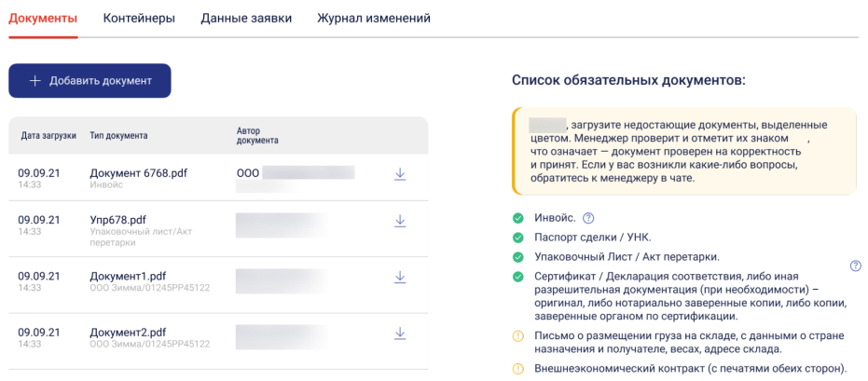The width and height of the screenshot is (868, 381).
Task: Click green check next to Сертификат
Action: pyautogui.click(x=518, y=277)
